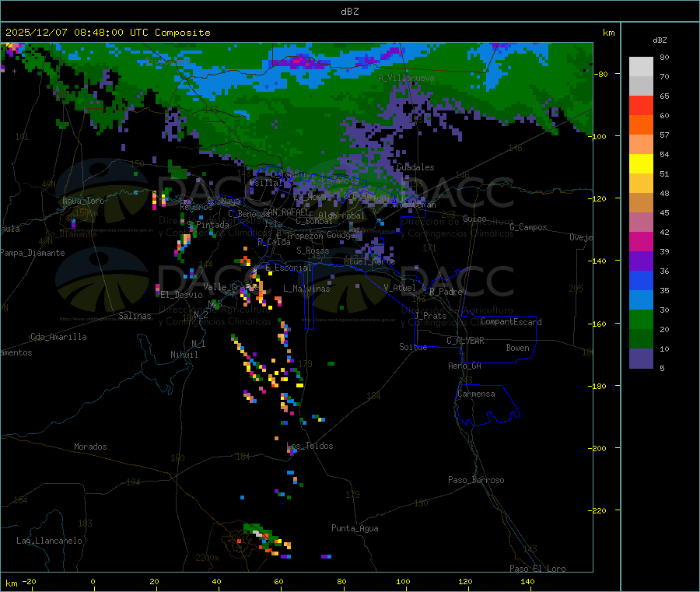Click the -80 km tick on the right axis

pos(601,74)
